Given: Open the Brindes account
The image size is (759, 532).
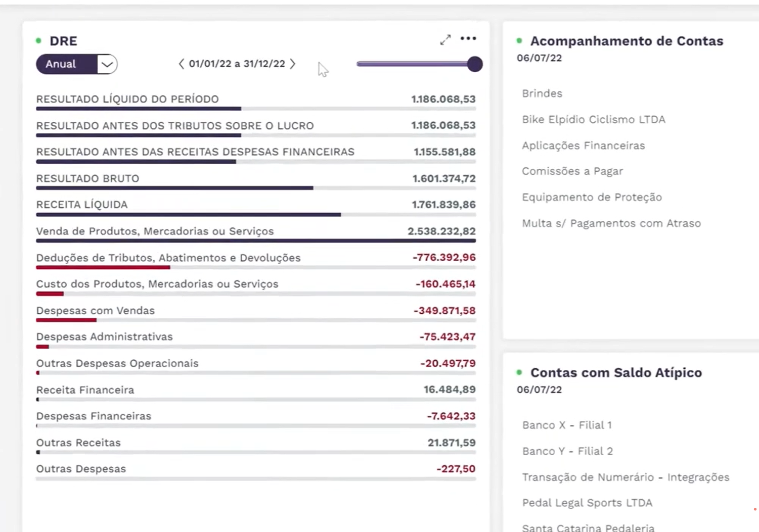Looking at the screenshot, I should (x=542, y=93).
